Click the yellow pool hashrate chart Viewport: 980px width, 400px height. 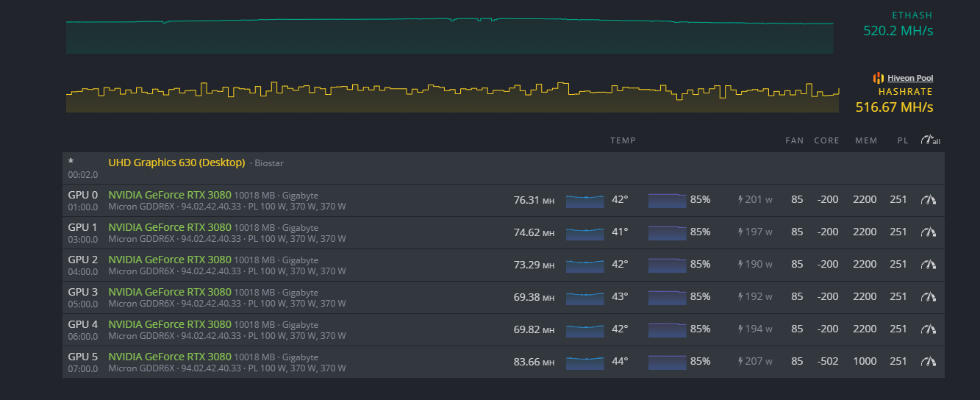click(x=452, y=98)
